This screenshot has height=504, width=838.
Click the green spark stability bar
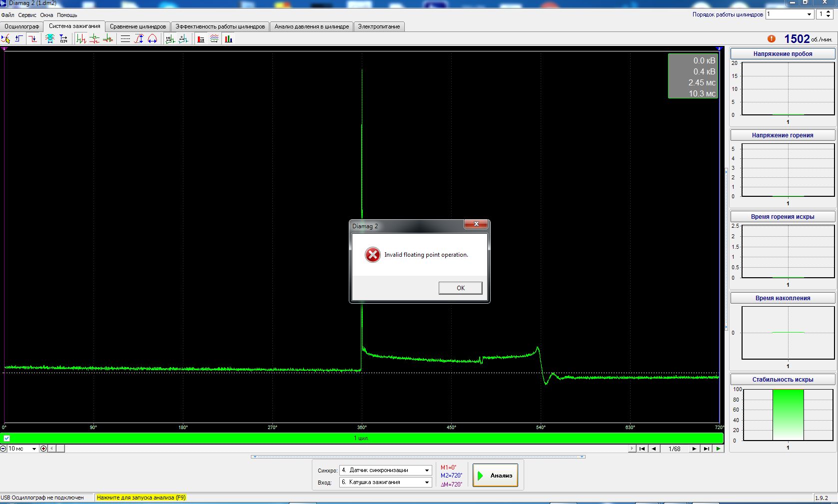788,415
